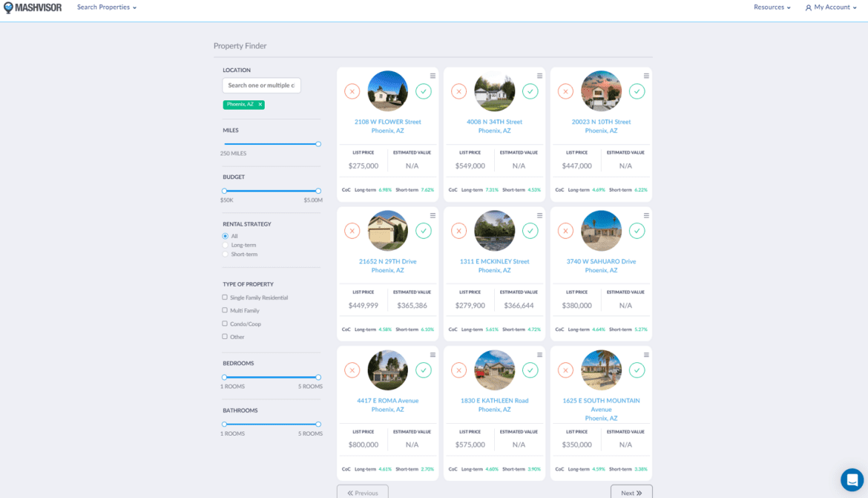Screen dimensions: 868x498
Task: Click the Mashvisor logo
Action: 33,7
